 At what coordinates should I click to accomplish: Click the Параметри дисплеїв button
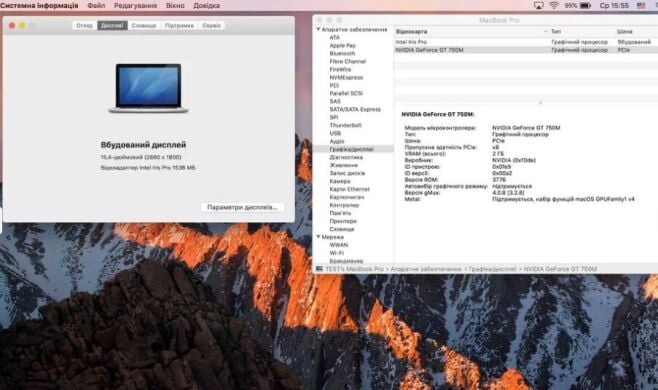[x=242, y=207]
